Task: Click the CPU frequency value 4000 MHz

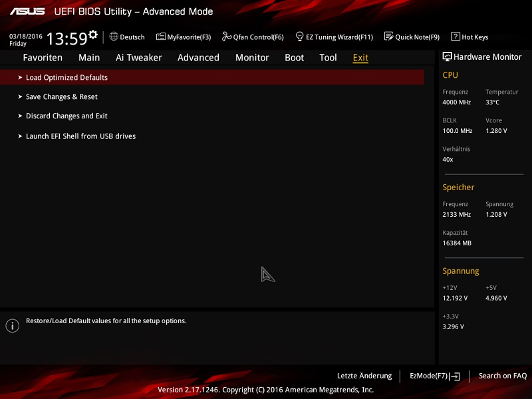Action: (x=457, y=102)
